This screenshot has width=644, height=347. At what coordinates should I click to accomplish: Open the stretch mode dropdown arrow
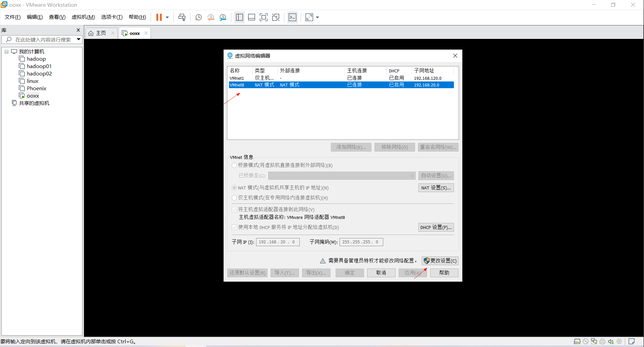pyautogui.click(x=317, y=17)
